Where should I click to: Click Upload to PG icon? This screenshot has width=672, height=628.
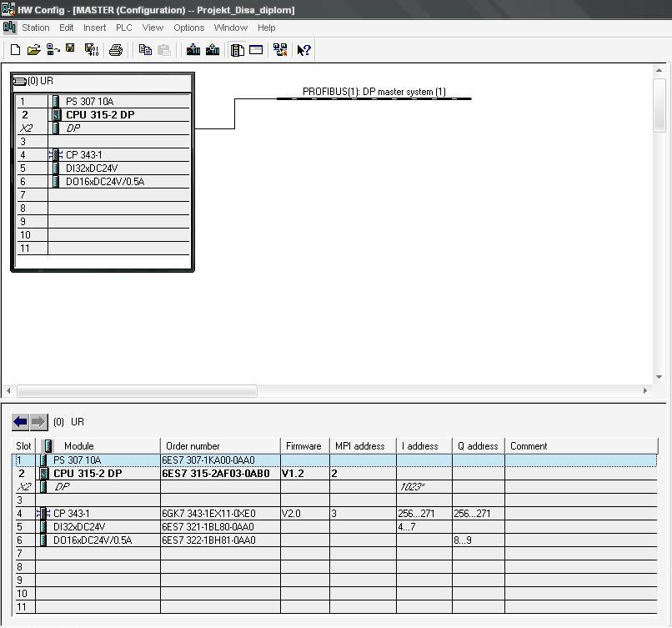[213, 50]
